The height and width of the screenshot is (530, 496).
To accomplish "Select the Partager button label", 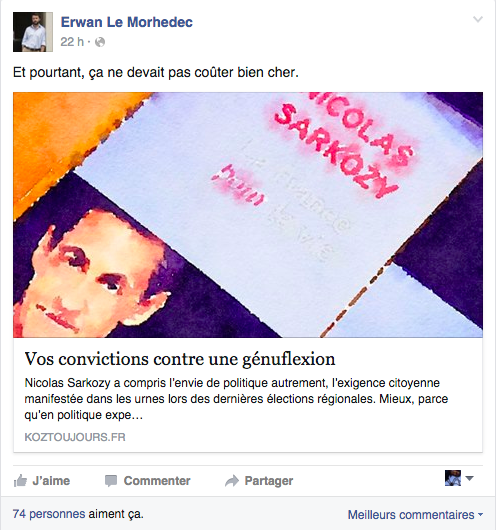I will tap(269, 481).
